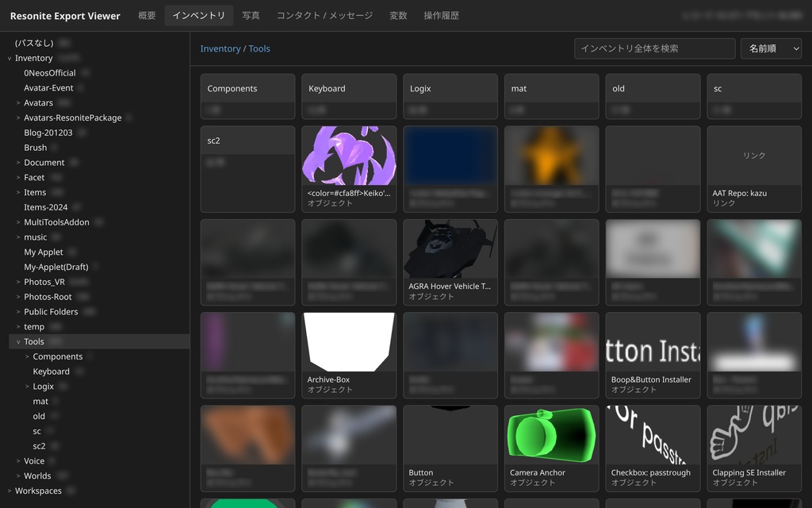Open the Button object card

(450, 449)
